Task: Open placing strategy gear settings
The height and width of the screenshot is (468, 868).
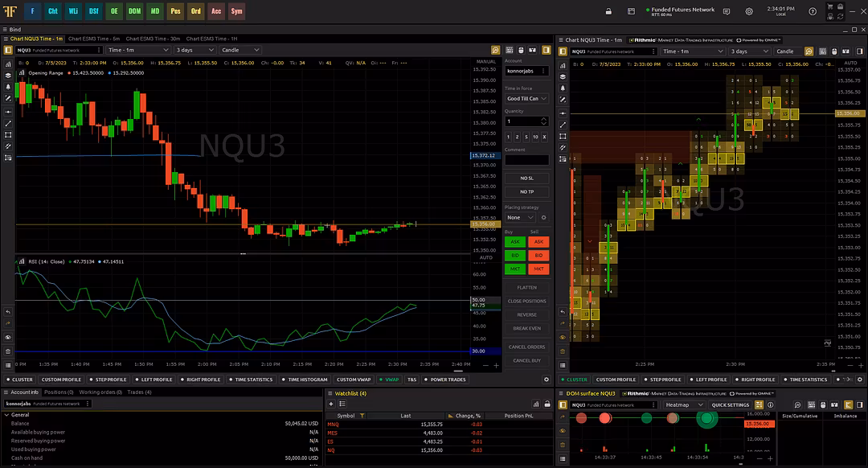Action: tap(543, 217)
